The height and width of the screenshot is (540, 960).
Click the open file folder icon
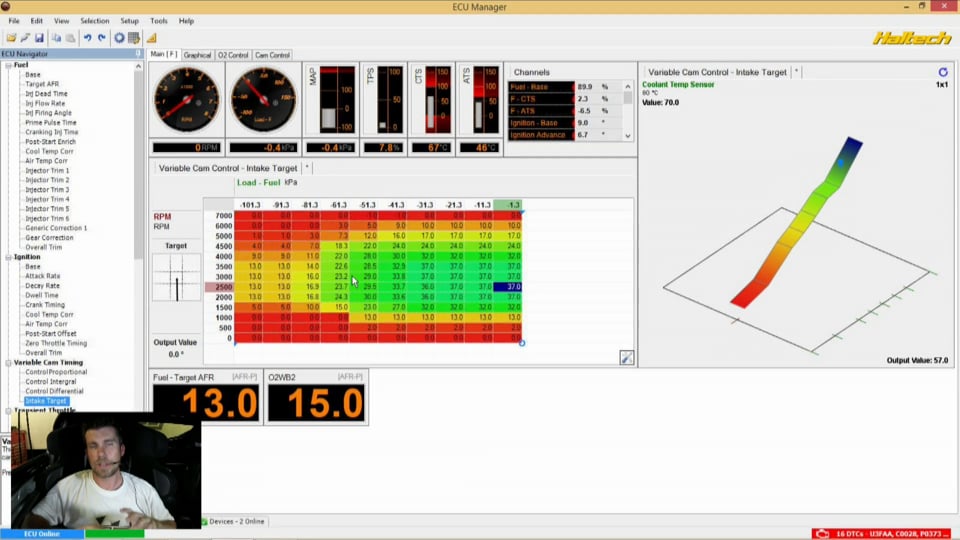pos(11,38)
